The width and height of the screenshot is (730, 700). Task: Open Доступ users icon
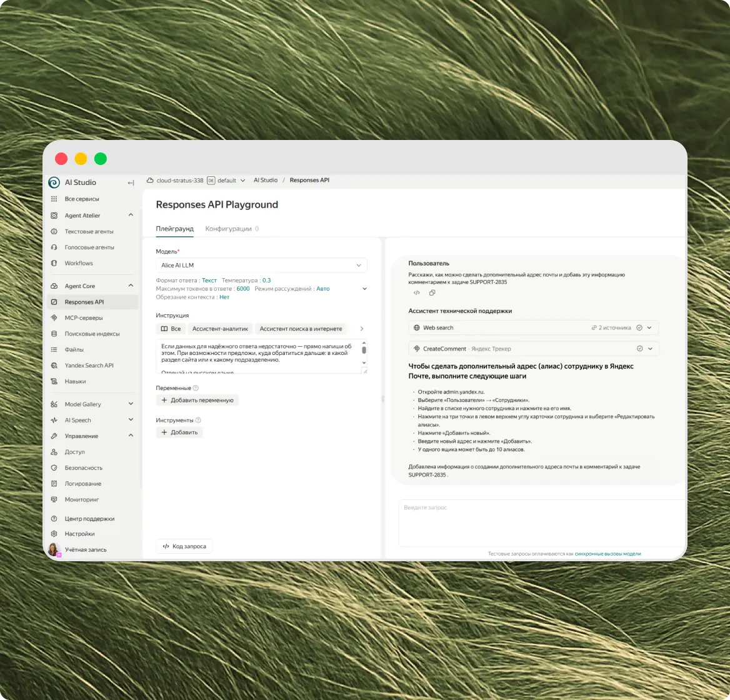pyautogui.click(x=54, y=452)
